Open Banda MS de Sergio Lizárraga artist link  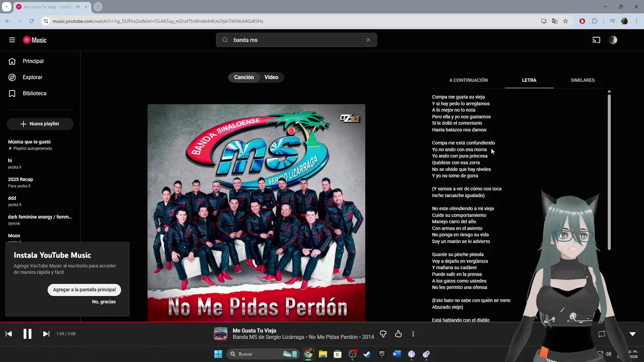(268, 337)
